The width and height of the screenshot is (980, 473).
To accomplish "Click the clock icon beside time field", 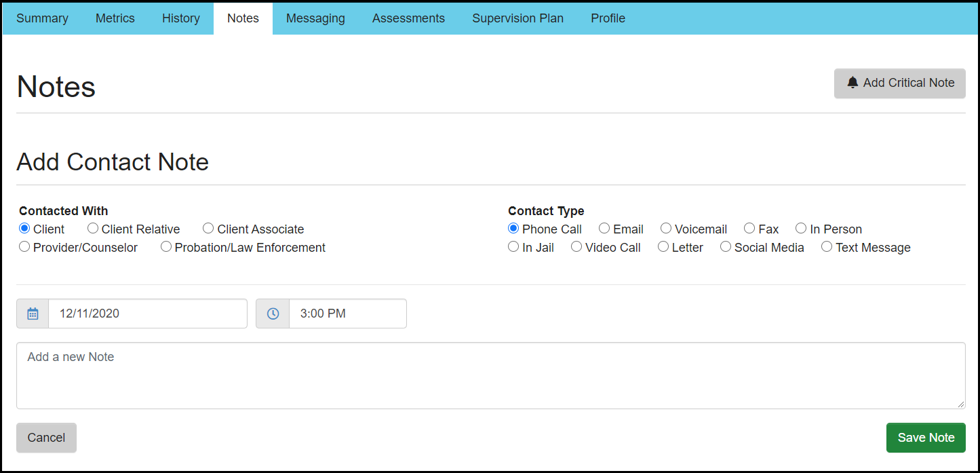I will click(x=273, y=314).
